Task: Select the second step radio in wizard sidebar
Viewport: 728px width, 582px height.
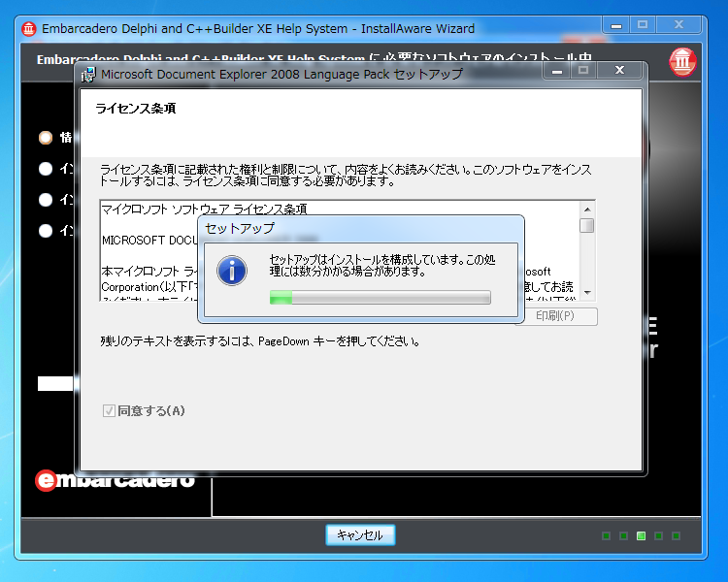Action: [46, 169]
